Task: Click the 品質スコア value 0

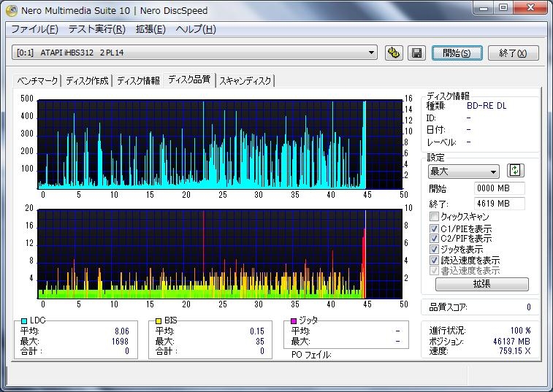Action: point(528,307)
